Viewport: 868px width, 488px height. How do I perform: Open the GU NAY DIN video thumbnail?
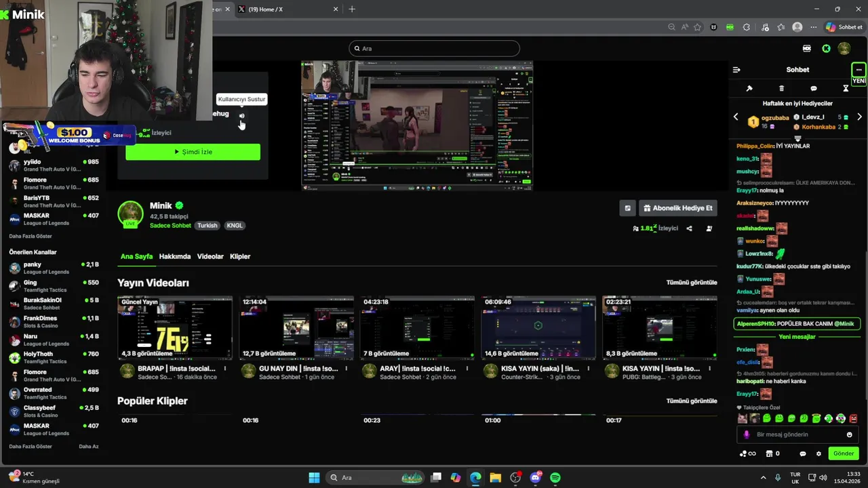pyautogui.click(x=296, y=327)
